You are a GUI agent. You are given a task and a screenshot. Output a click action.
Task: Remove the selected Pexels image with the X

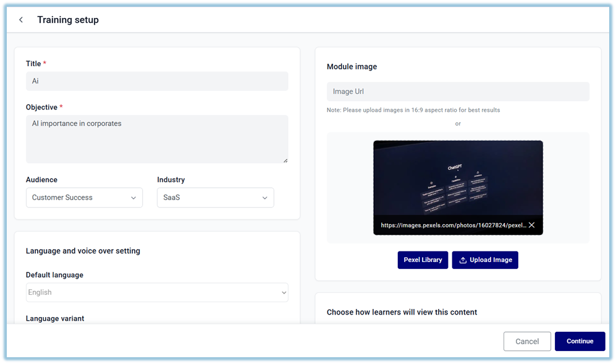point(531,226)
